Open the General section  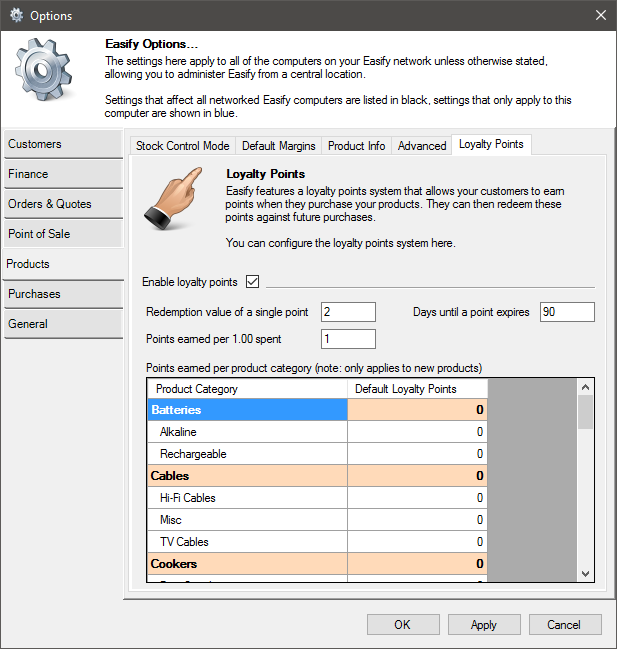pos(63,324)
